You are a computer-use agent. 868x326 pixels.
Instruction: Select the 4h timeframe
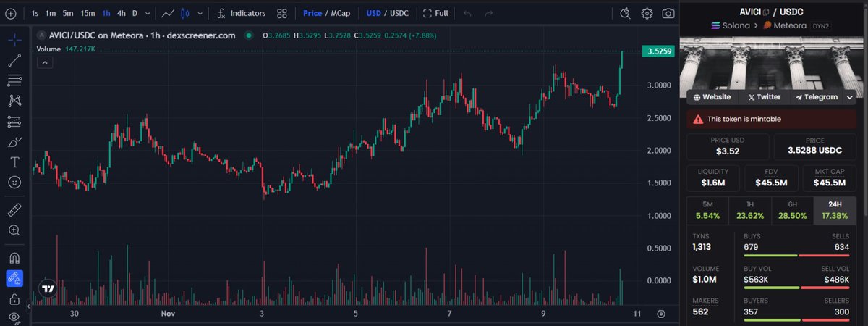(121, 13)
